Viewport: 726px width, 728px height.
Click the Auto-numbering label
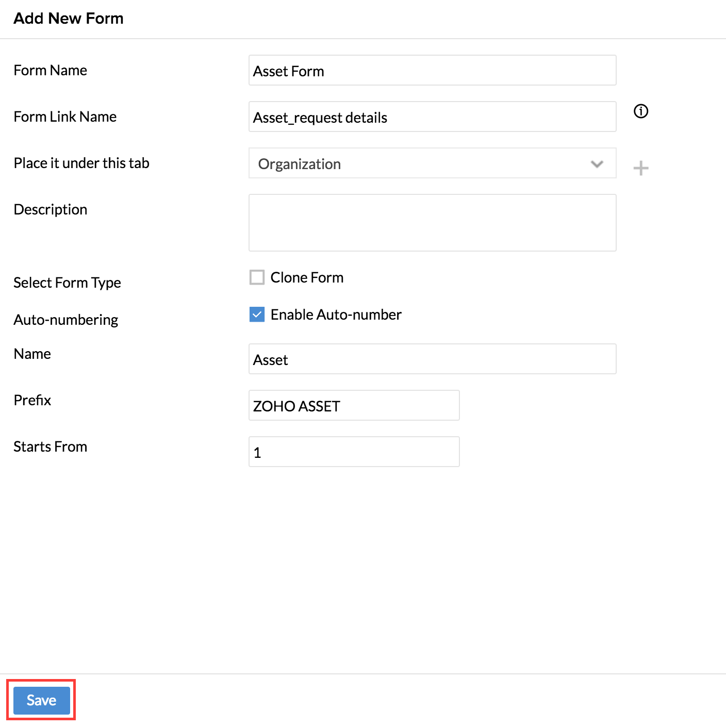pos(66,320)
